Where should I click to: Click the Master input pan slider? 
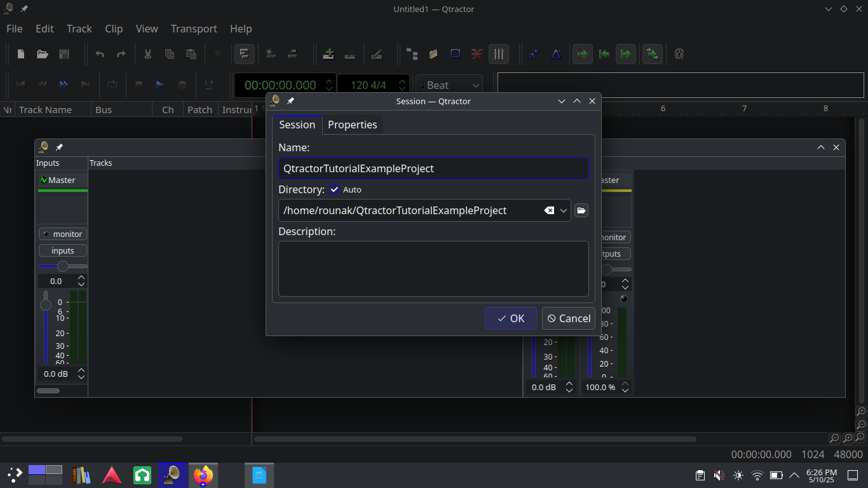tap(62, 266)
